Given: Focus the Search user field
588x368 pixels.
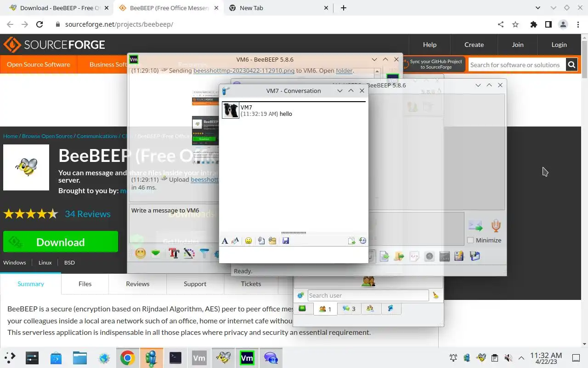Looking at the screenshot, I should point(368,295).
